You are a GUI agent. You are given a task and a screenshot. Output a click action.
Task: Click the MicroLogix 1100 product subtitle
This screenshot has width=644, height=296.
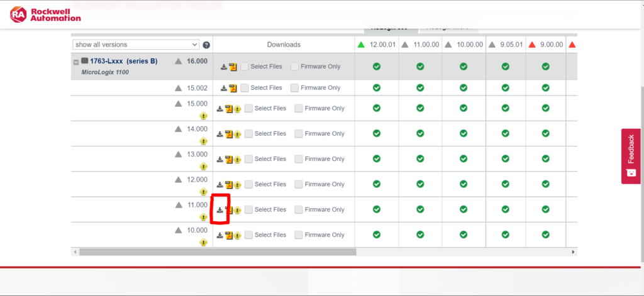click(105, 72)
